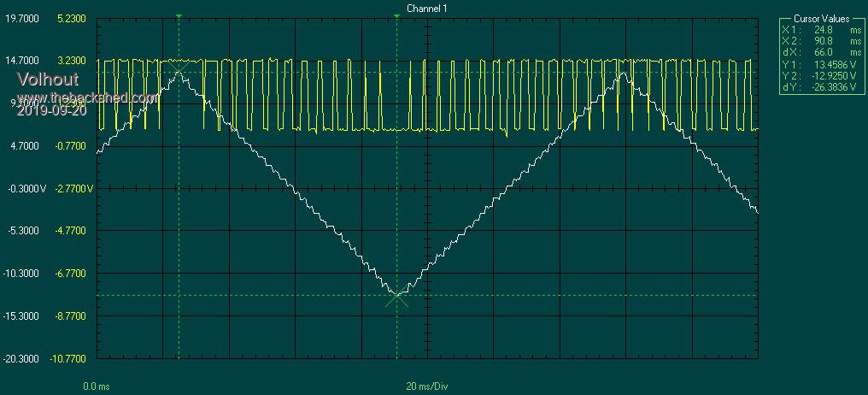This screenshot has width=868, height=395.
Task: Click the Y2 -12.9250 V readout
Action: (x=821, y=74)
